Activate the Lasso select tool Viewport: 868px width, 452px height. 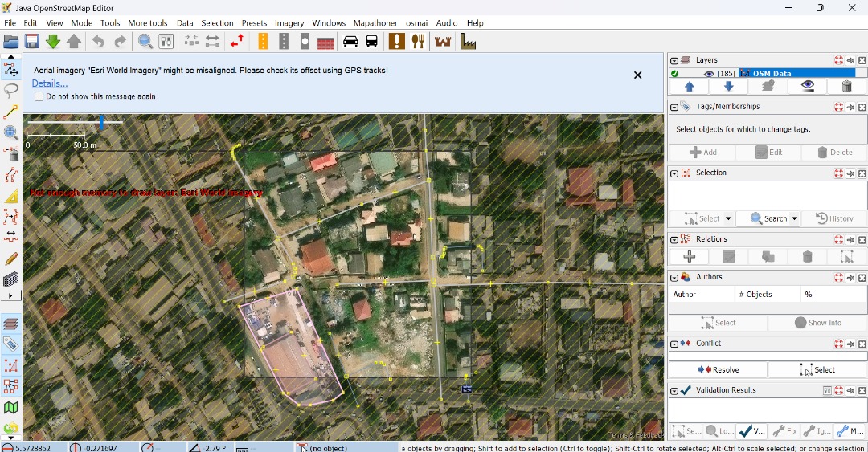coord(10,90)
